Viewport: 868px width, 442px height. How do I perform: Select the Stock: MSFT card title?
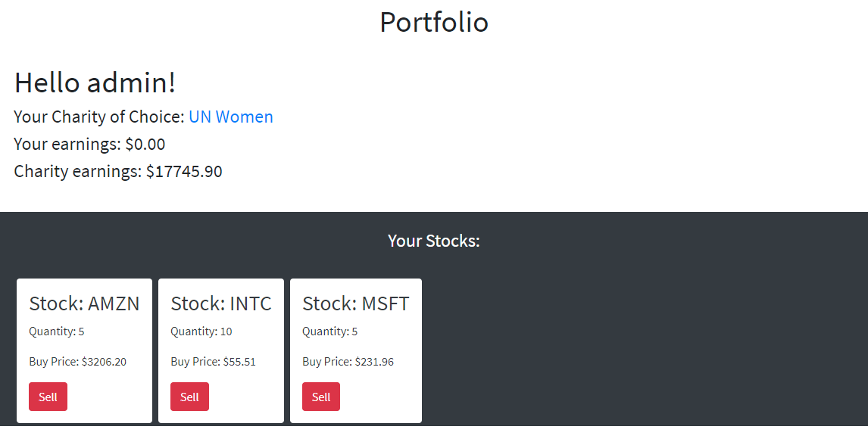pos(355,303)
